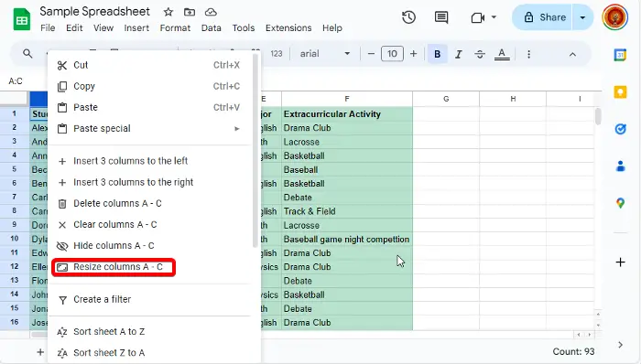641x364 pixels.
Task: Open the Share options dropdown arrow
Action: (x=582, y=17)
